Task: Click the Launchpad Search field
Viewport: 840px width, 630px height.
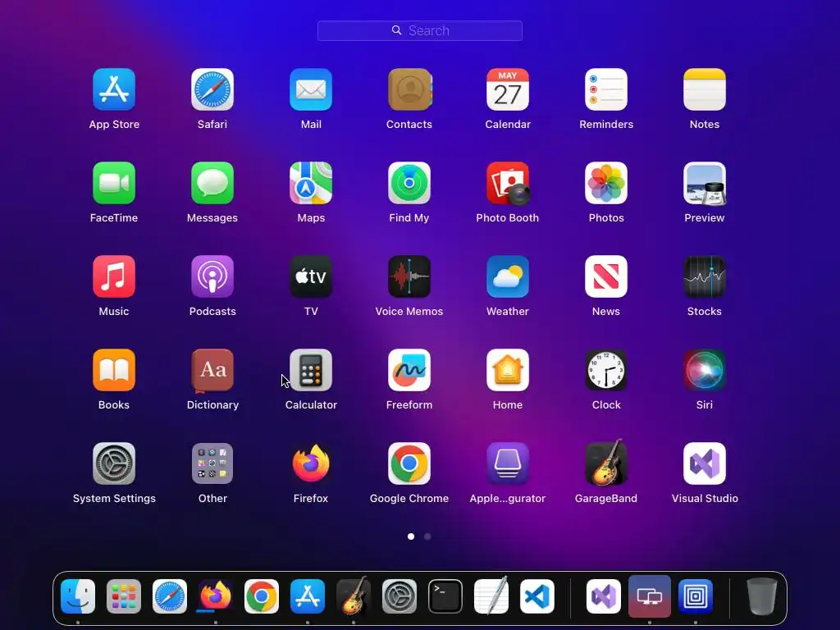Action: [x=419, y=30]
